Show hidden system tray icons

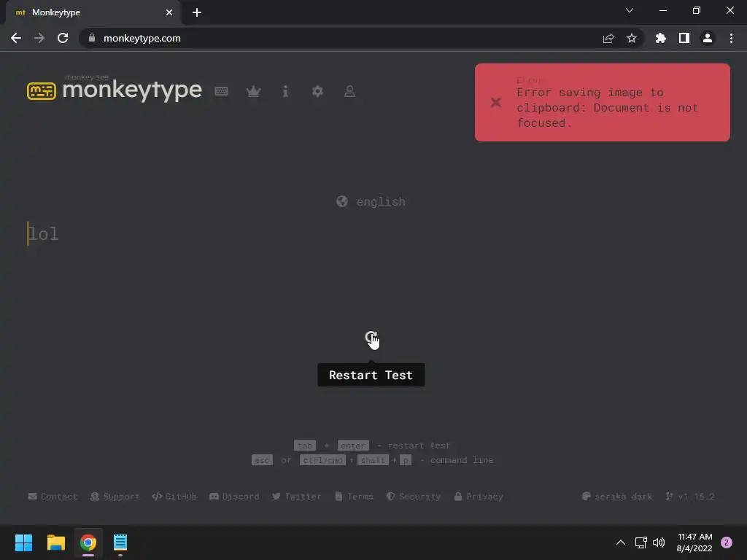pos(620,542)
